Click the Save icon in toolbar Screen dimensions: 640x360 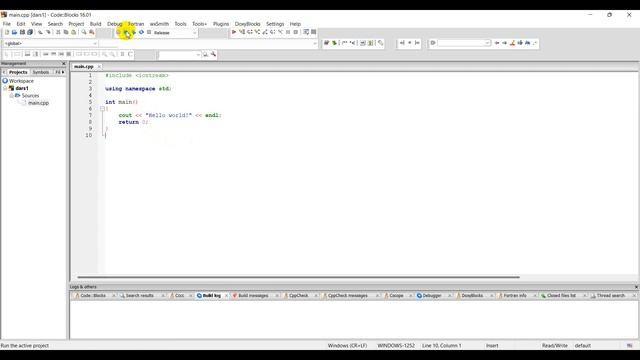click(22, 32)
